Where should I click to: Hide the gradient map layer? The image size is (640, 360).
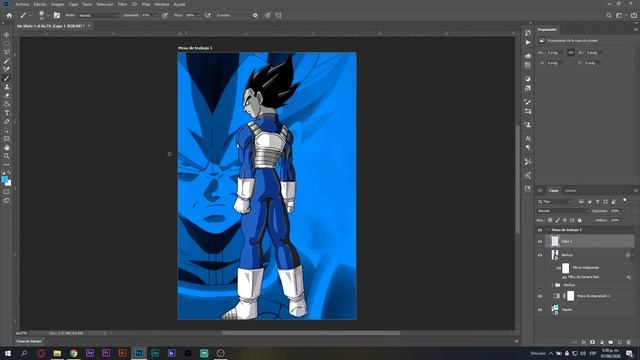540,296
